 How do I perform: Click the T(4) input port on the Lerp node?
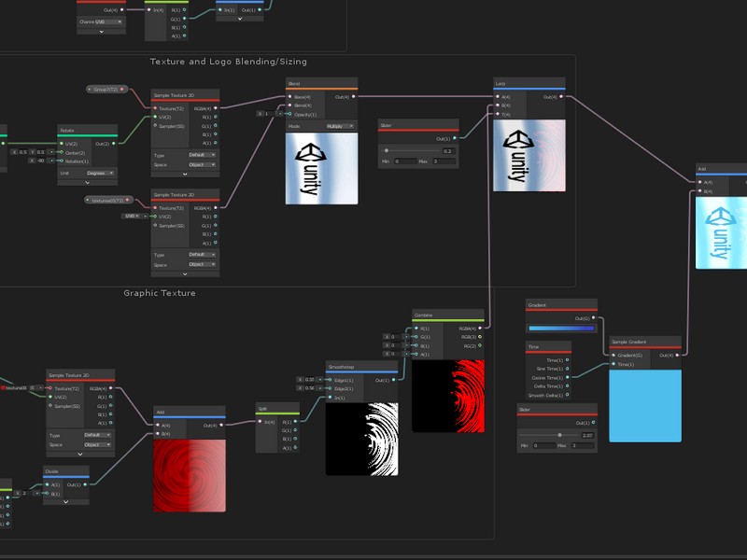coord(496,114)
